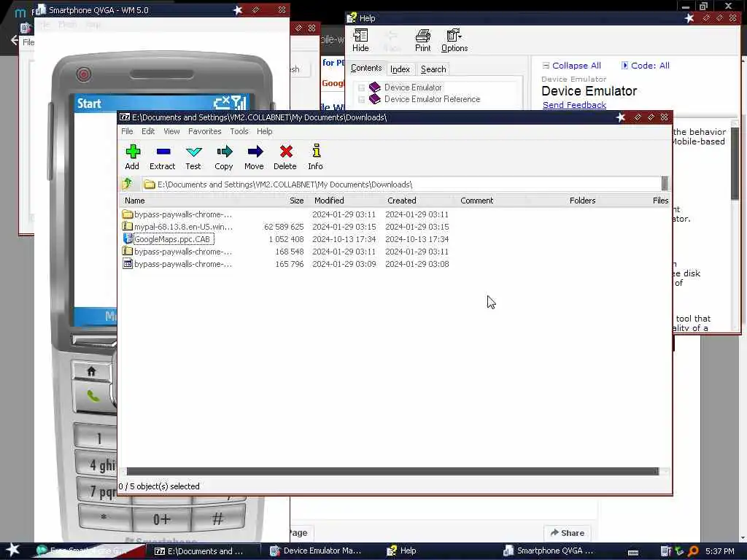The height and width of the screenshot is (560, 747).
Task: Run Test on archive in 7-Zip
Action: [x=193, y=157]
